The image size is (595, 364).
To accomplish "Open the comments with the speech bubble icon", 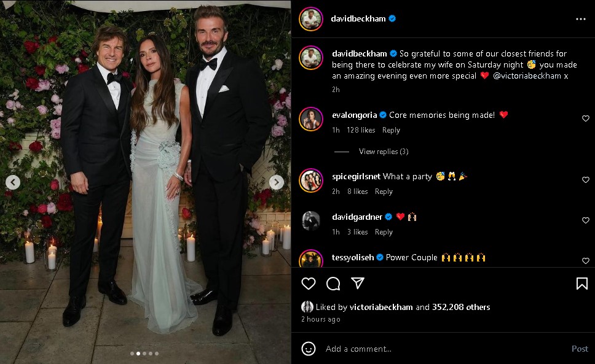I will coord(333,283).
